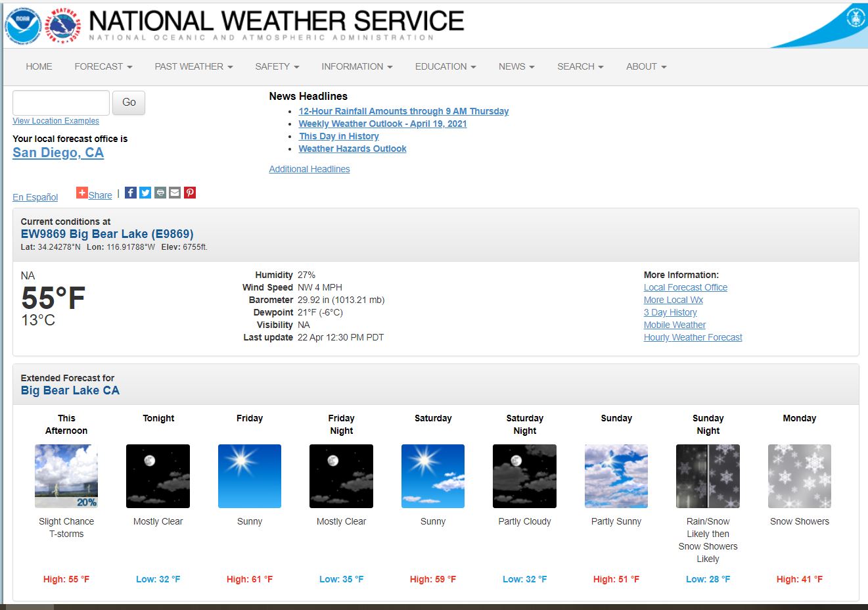Open the Education dropdown menu
The width and height of the screenshot is (868, 610).
(x=445, y=66)
